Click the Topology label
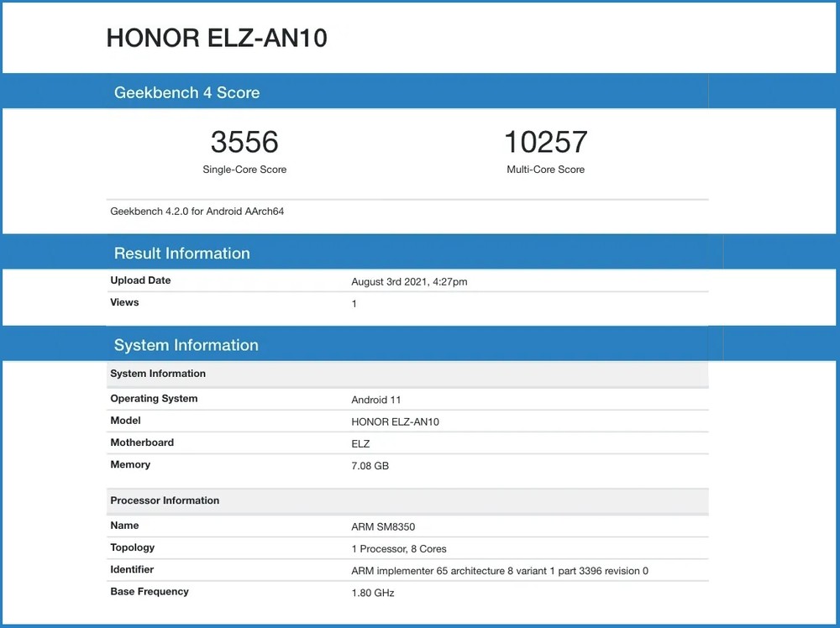This screenshot has width=840, height=628. pyautogui.click(x=133, y=547)
